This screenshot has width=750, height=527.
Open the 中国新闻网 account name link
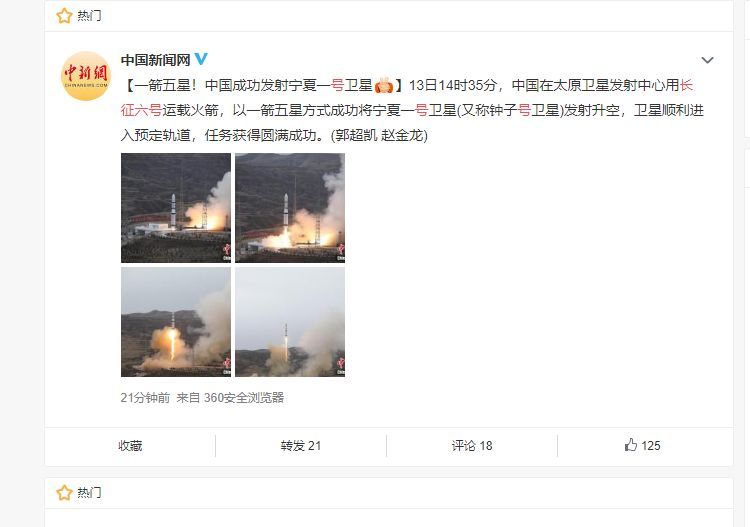(x=155, y=60)
